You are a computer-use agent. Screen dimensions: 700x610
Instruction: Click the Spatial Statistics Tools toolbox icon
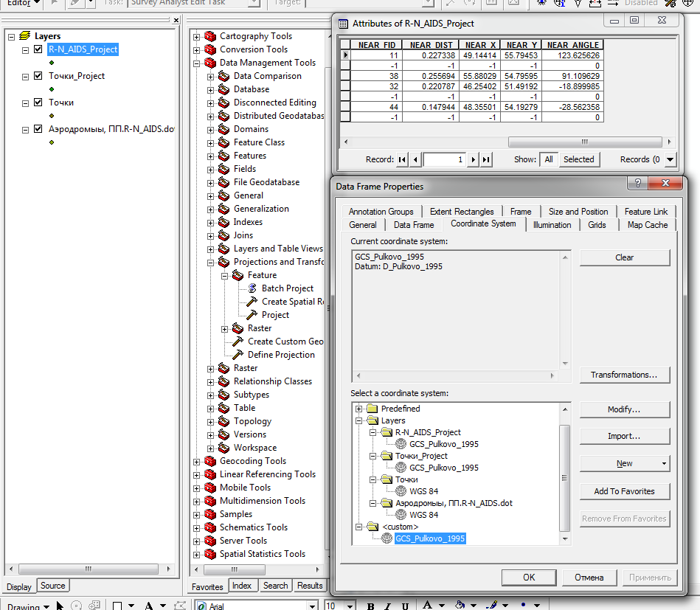coord(210,554)
